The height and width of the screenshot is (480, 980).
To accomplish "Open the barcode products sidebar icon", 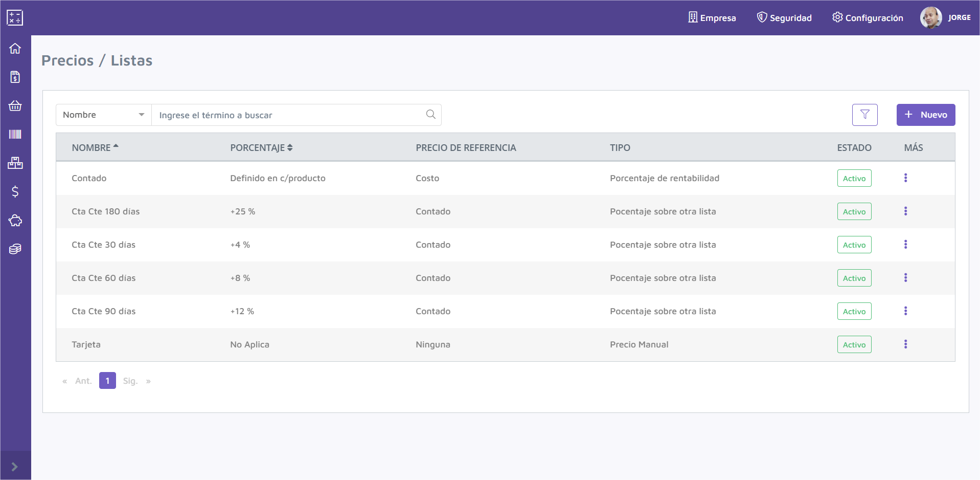I will tap(15, 134).
